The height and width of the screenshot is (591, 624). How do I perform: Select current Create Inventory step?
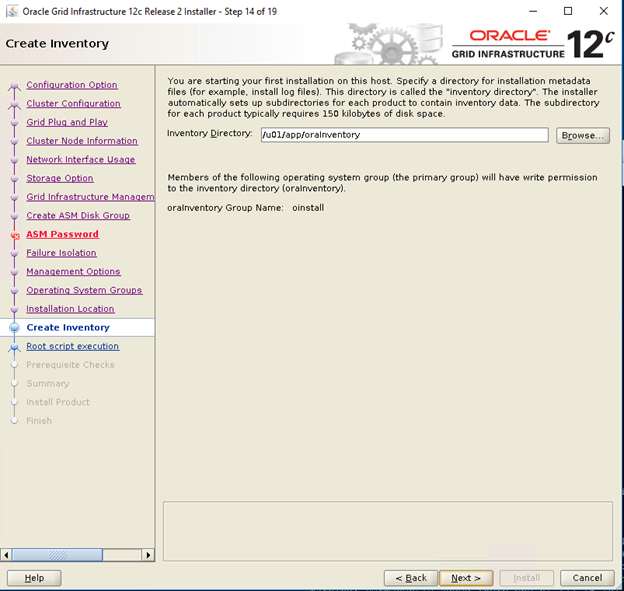coord(68,328)
